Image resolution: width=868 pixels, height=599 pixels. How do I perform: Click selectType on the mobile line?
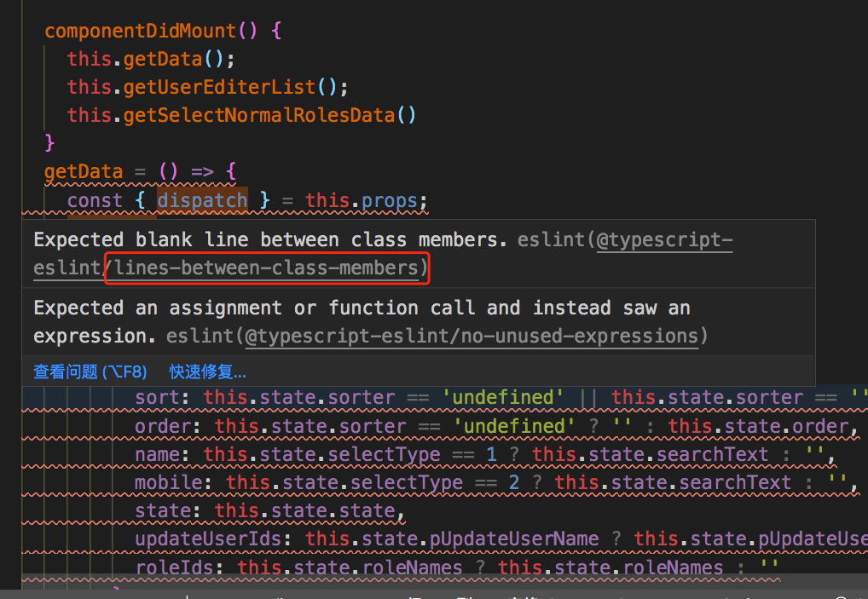407,483
